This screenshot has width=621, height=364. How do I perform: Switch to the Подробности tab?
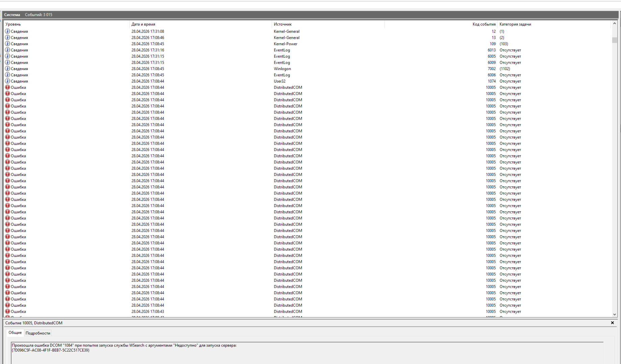[x=38, y=333]
